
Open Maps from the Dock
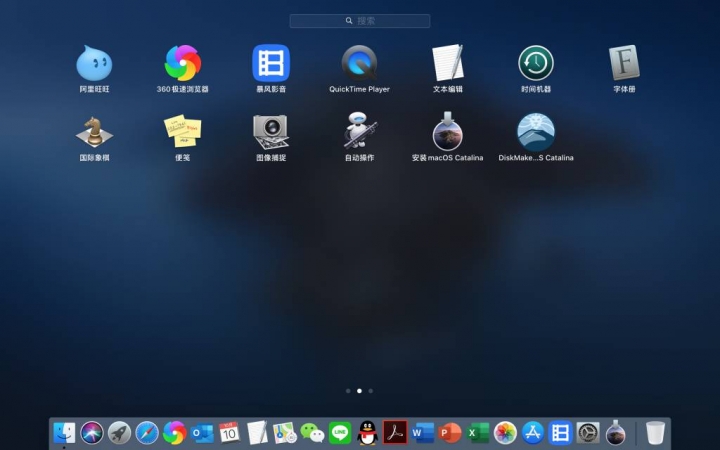(285, 433)
